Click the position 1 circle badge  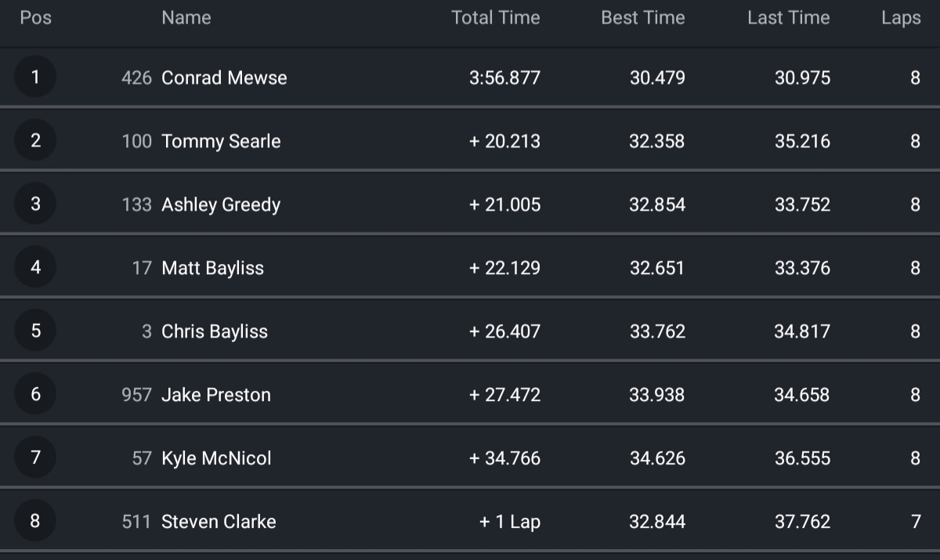(35, 77)
